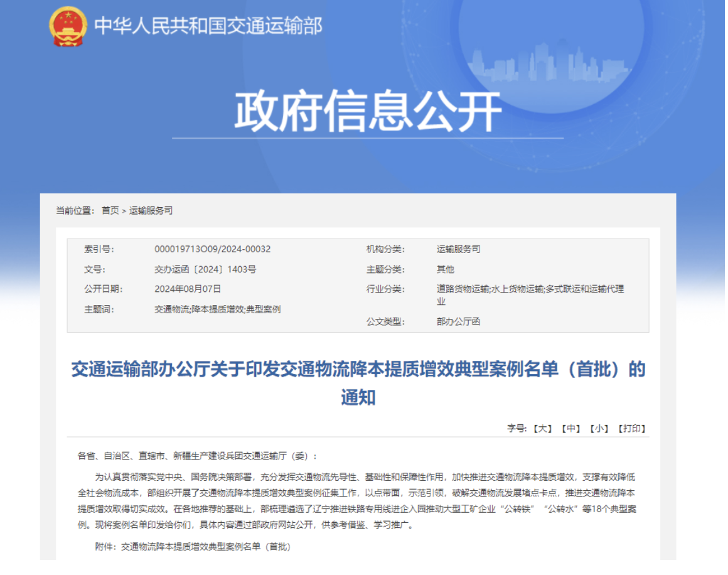Select keywords 交通物流;降本提质增效;典型案例
The image size is (728, 575).
pos(217,310)
